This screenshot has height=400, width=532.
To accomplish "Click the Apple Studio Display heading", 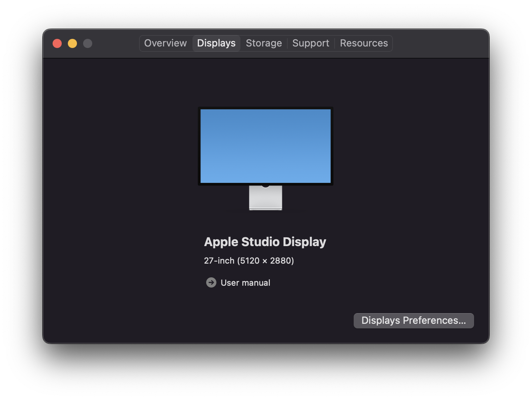I will (265, 242).
